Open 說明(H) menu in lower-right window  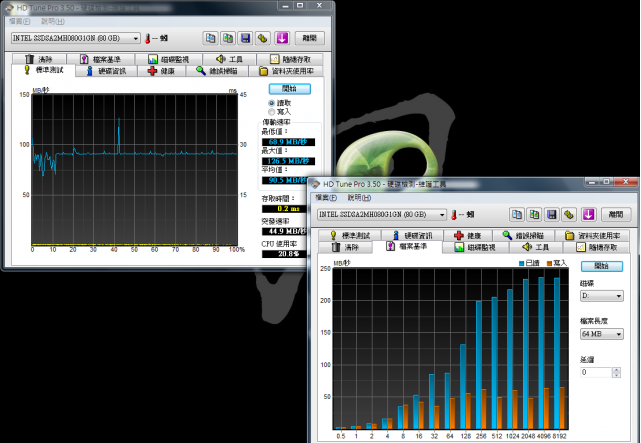(359, 198)
